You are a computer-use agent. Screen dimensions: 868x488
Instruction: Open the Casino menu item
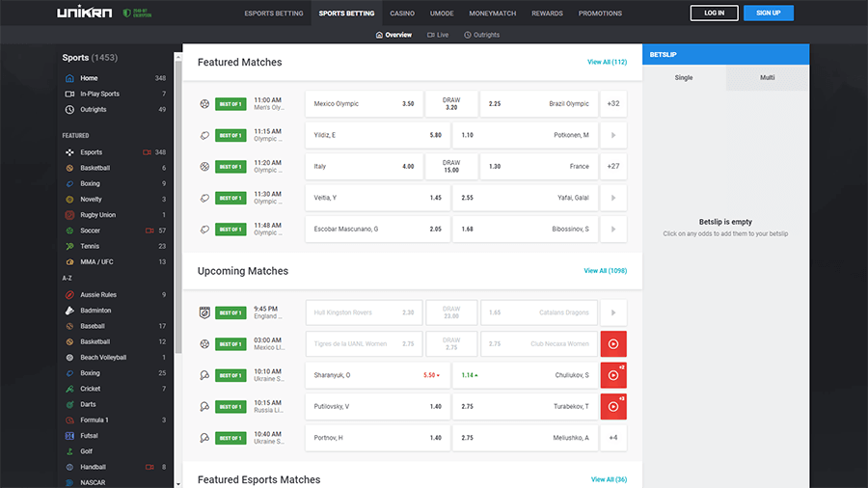(402, 14)
